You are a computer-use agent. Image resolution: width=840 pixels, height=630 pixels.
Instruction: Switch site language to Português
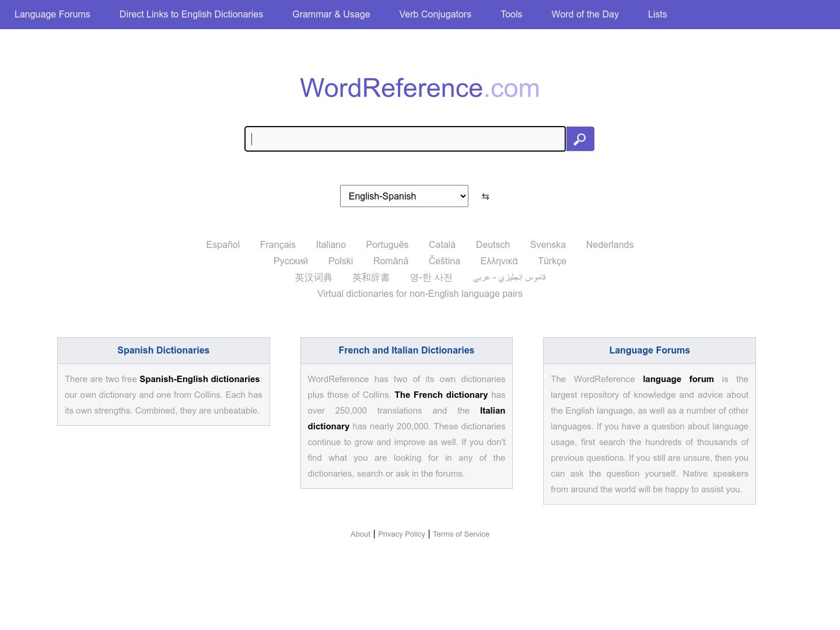coord(387,244)
